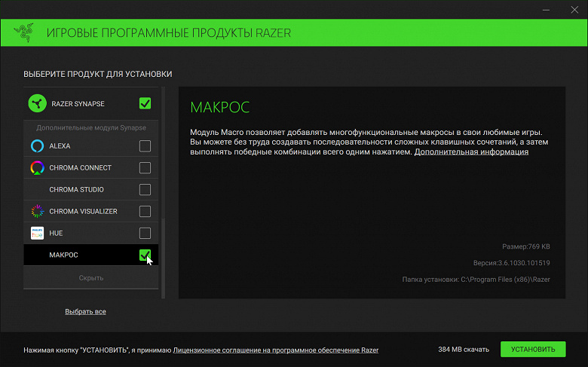The width and height of the screenshot is (588, 367).
Task: Click the 384 MB скачать text
Action: (464, 350)
